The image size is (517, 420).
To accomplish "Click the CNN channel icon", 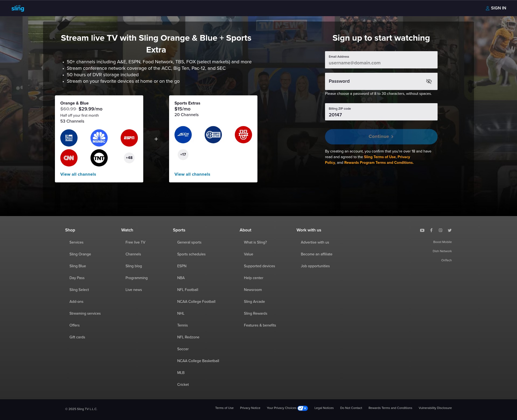I will [69, 158].
